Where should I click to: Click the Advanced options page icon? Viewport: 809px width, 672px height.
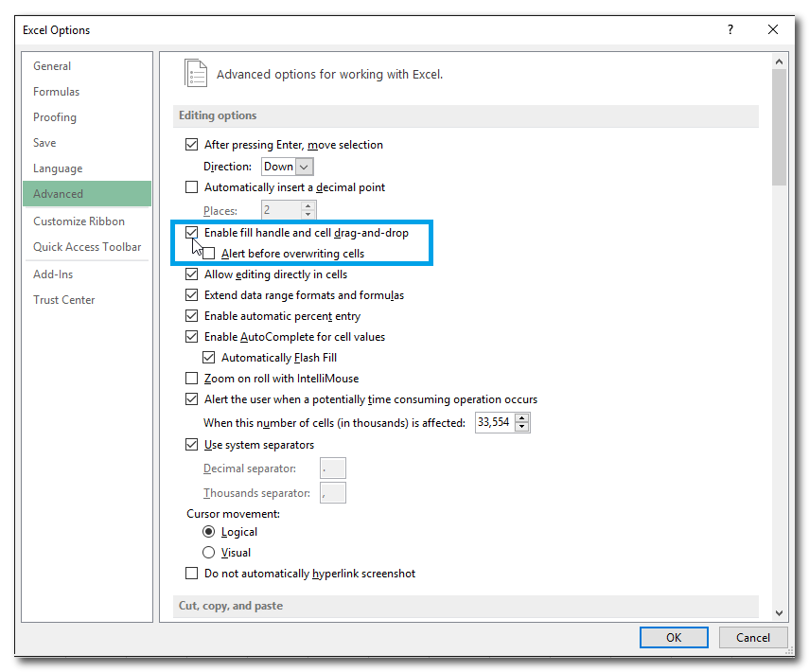[196, 74]
